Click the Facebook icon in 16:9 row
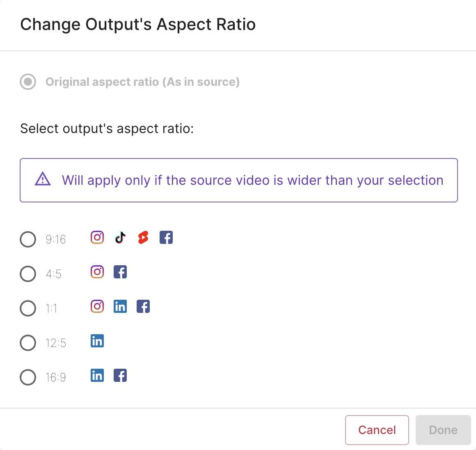The image size is (476, 450). 120,375
